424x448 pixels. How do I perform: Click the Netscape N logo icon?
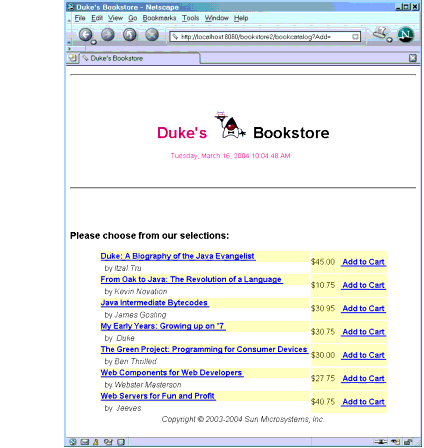405,35
